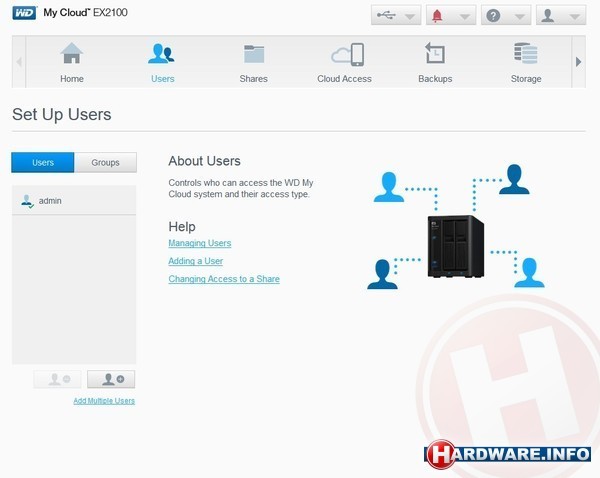This screenshot has height=478, width=600.
Task: Expand the USB dropdown arrow
Action: [410, 17]
